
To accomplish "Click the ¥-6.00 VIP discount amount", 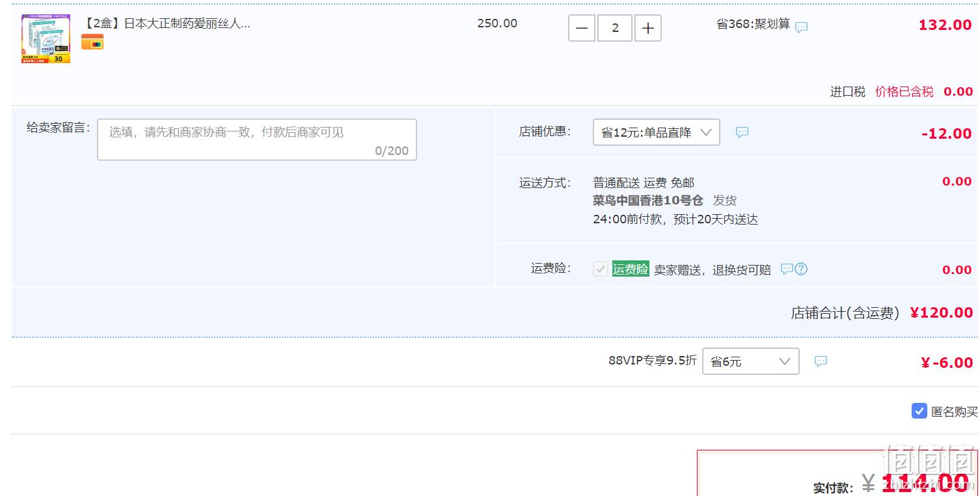I will 947,363.
